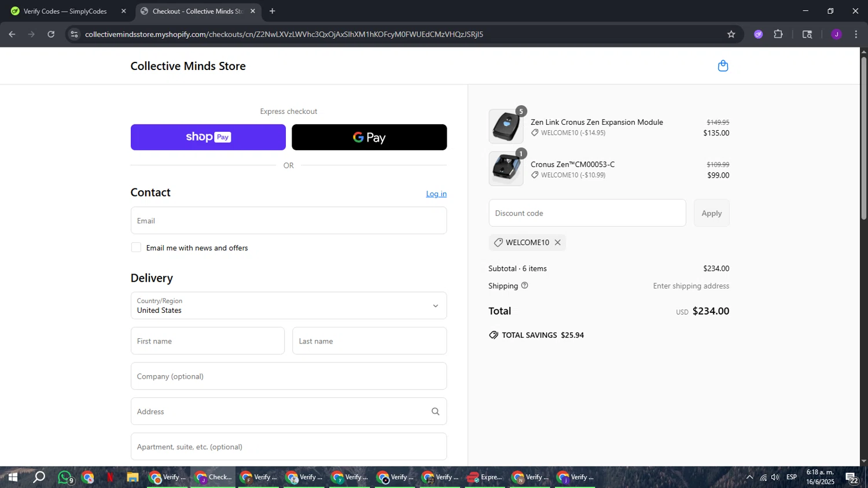The height and width of the screenshot is (488, 868).
Task: Go back to the previous page
Action: pos(12,34)
